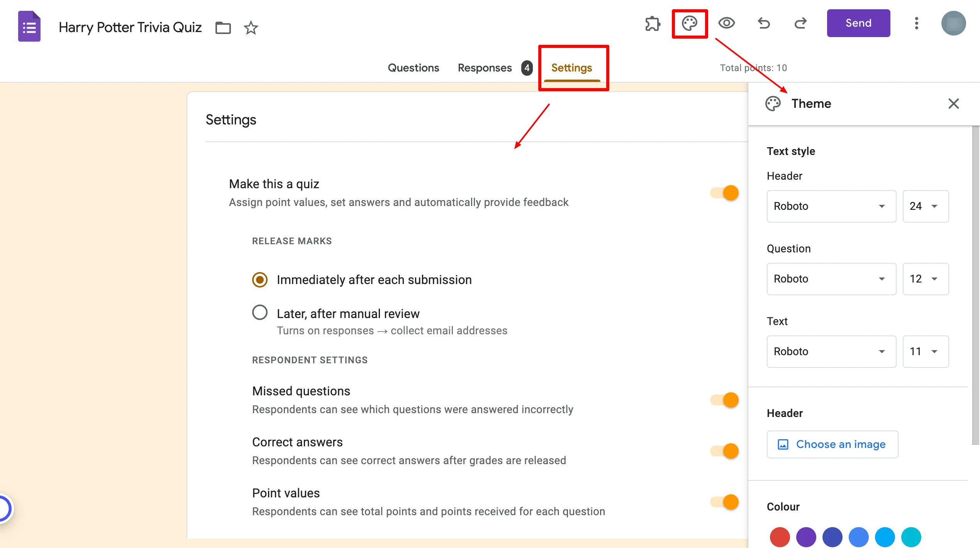The width and height of the screenshot is (980, 548).
Task: Toggle Make this a quiz on
Action: pyautogui.click(x=724, y=193)
